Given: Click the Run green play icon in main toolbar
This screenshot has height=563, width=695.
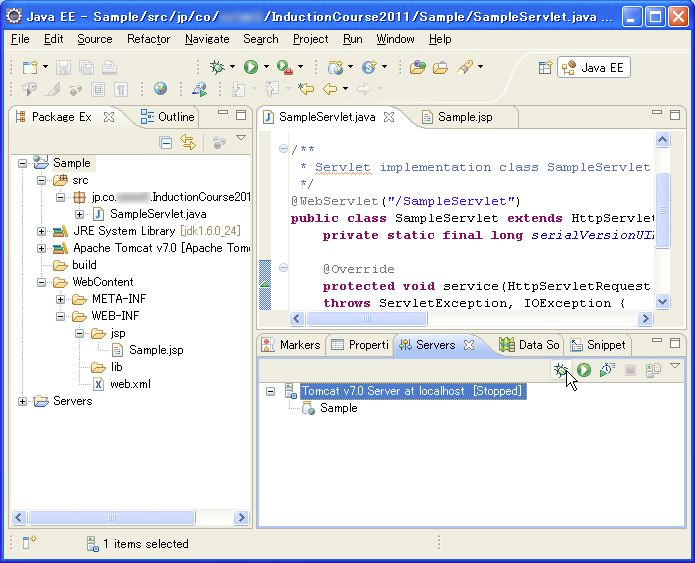Looking at the screenshot, I should [x=251, y=67].
